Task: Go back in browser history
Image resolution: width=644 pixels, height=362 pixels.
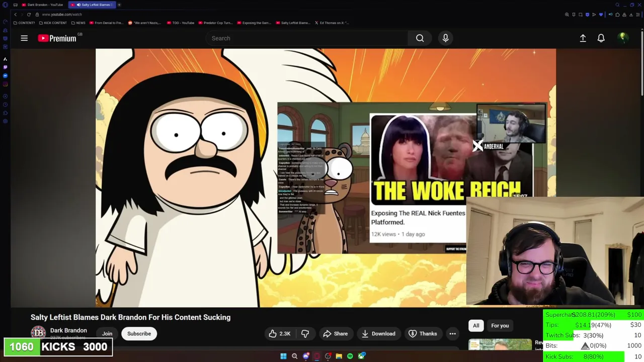Action: (15, 15)
